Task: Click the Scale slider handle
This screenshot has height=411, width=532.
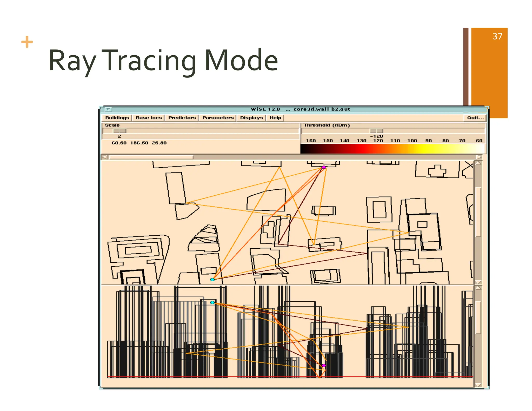Action: click(x=119, y=131)
